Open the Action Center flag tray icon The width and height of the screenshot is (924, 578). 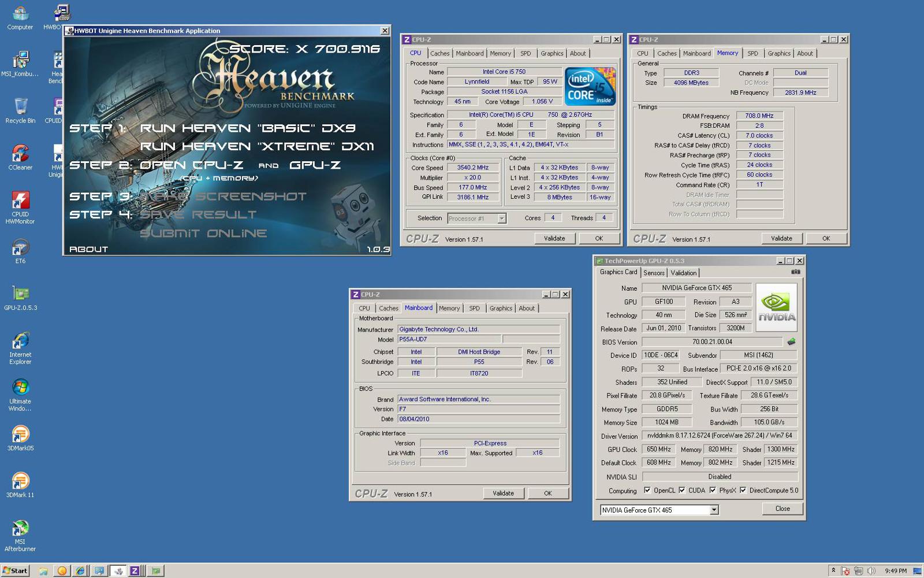coord(845,571)
